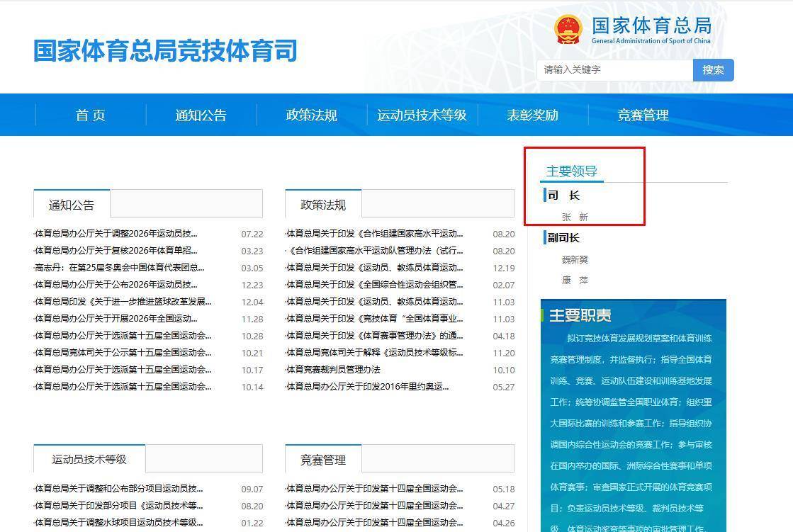Open notice 体育总局办公厅关于公布2026年运动员技...
The width and height of the screenshot is (793, 532).
116,285
